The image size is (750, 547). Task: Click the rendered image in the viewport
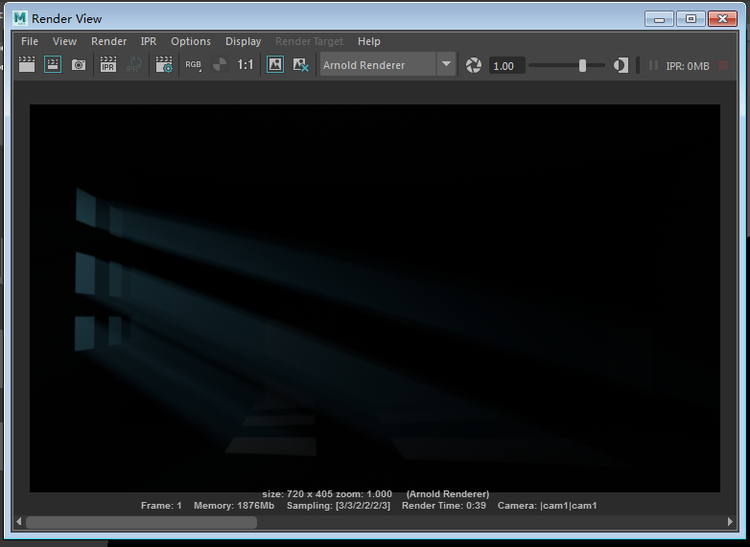[375, 298]
